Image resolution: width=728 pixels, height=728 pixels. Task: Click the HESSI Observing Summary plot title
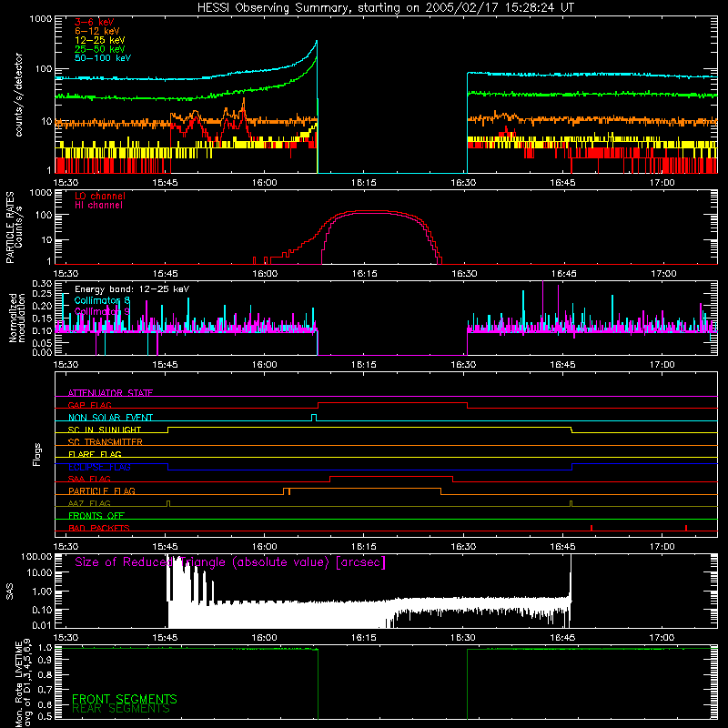(x=385, y=7)
